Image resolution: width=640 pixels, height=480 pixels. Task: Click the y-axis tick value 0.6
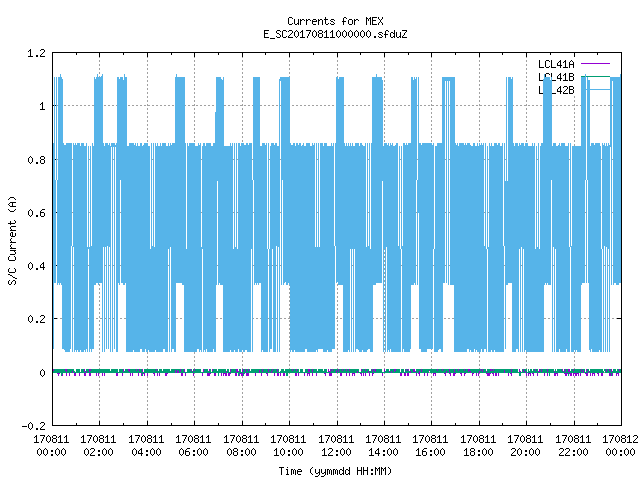click(x=36, y=213)
